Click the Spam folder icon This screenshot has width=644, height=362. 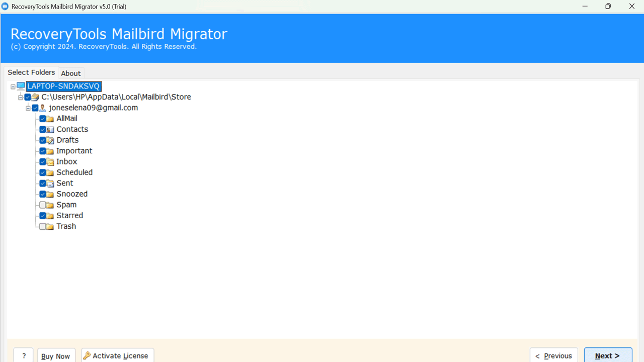[x=50, y=205]
